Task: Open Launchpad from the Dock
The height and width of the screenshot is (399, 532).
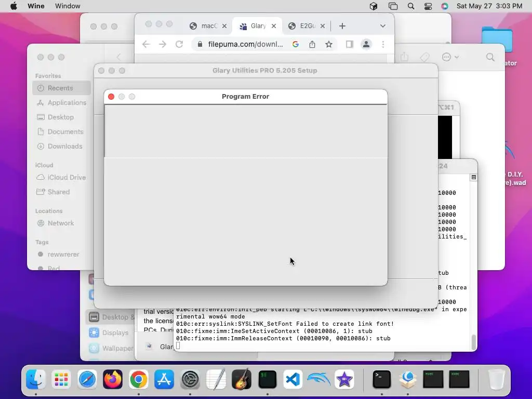Action: [61, 379]
